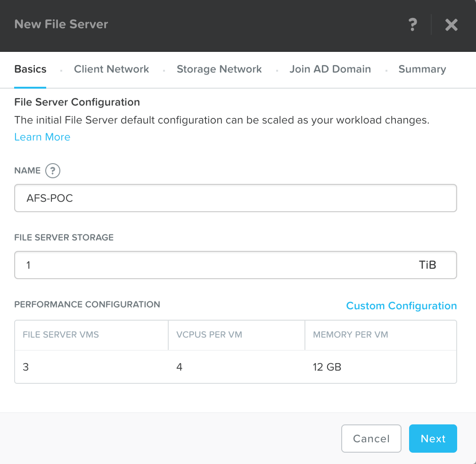Proceed with the Next button
This screenshot has height=464, width=476.
pyautogui.click(x=433, y=439)
